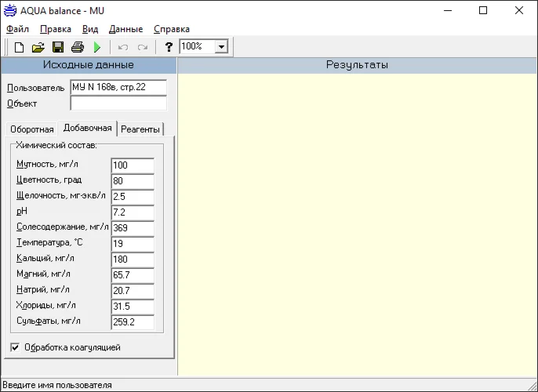
Task: Open help with the question mark icon
Action: [x=169, y=47]
